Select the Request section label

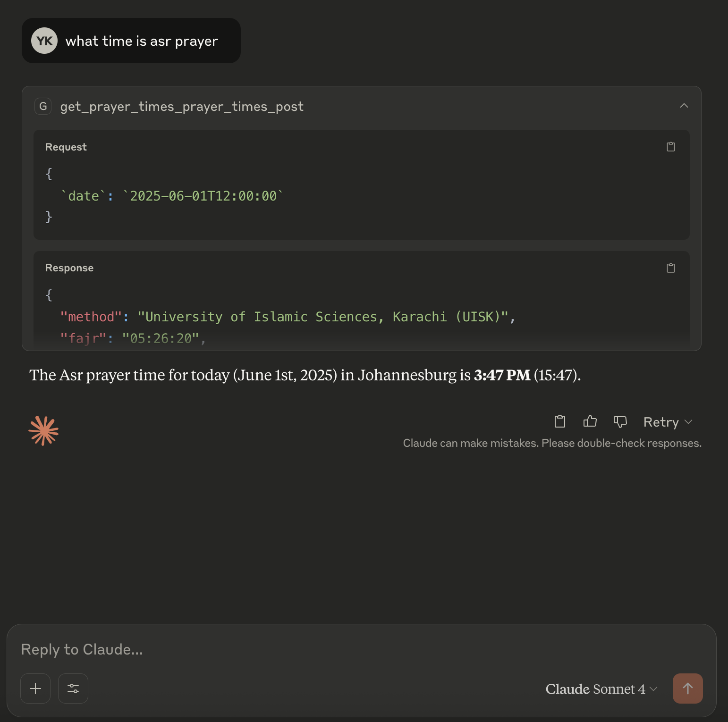point(66,147)
